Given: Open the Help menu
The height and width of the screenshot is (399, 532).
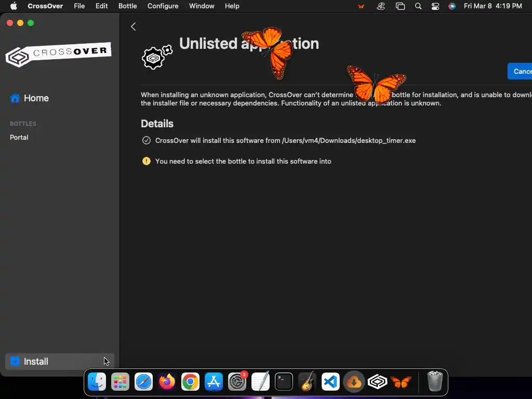Looking at the screenshot, I should click(232, 6).
